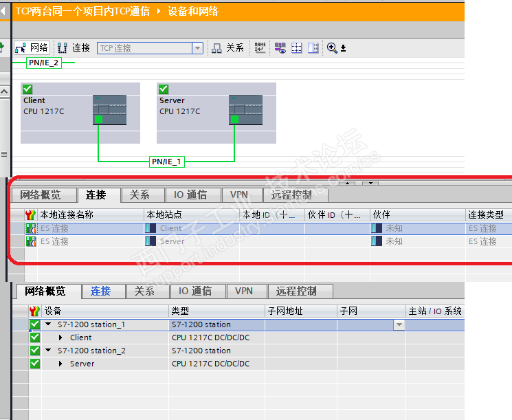Image resolution: width=512 pixels, height=420 pixels.
Task: Click the back arrow left of project title
Action: click(3, 12)
